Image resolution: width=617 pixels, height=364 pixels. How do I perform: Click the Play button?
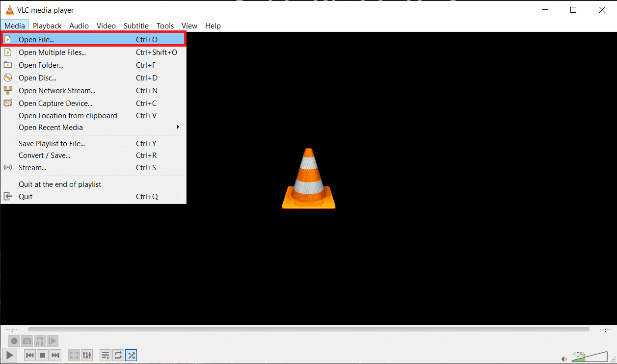(10, 355)
